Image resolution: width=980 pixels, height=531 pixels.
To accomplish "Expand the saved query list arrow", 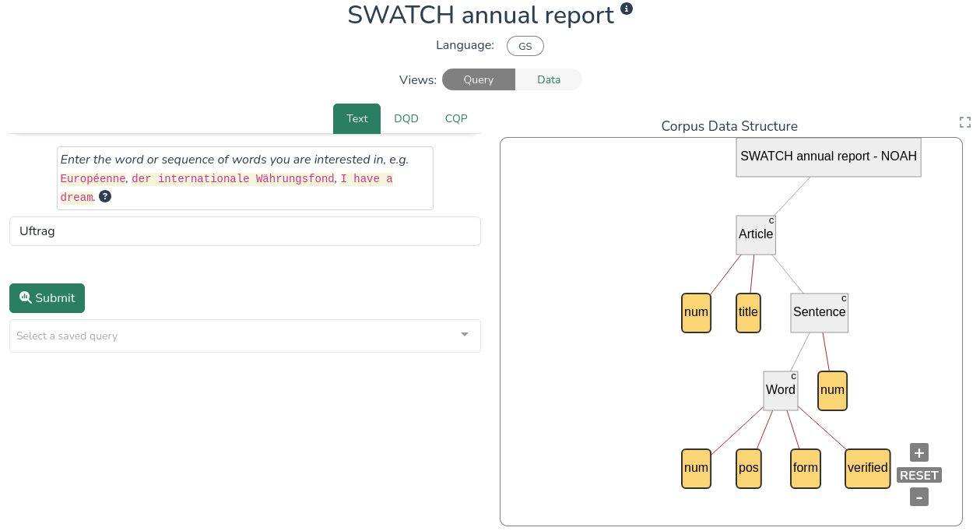I will (465, 335).
